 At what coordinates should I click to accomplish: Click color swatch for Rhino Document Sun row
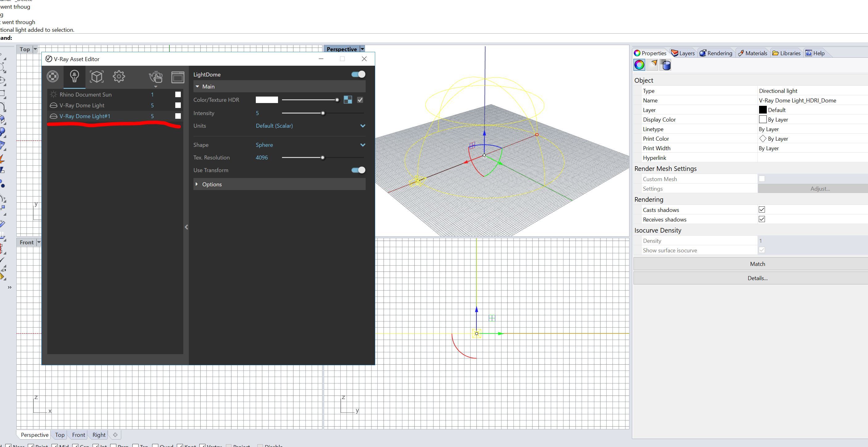pyautogui.click(x=178, y=95)
